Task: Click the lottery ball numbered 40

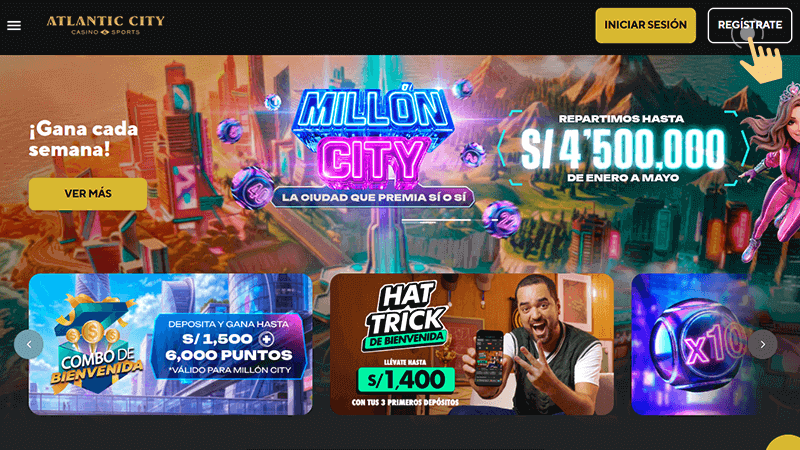Action: click(252, 188)
